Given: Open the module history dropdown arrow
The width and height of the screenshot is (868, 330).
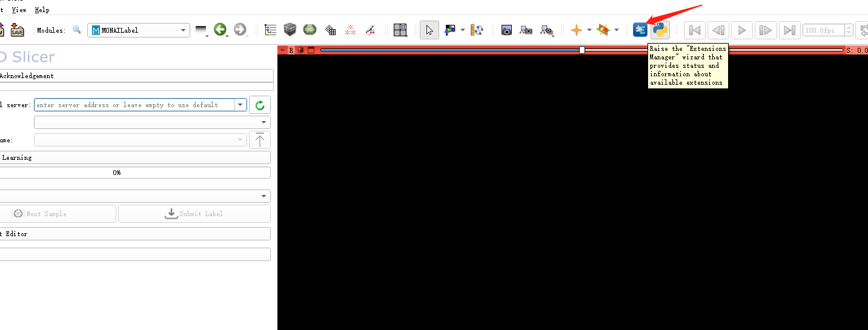Looking at the screenshot, I should 201,30.
